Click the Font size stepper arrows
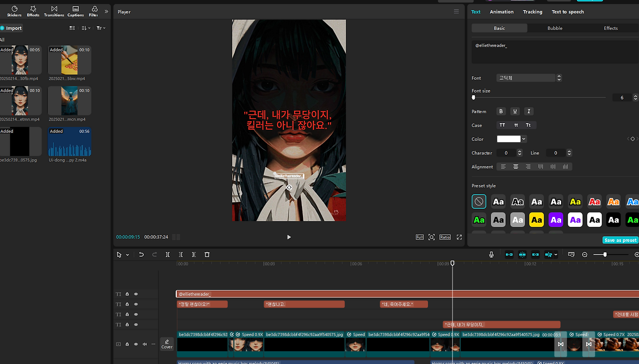Viewport: 639px width, 364px height. 636,98
